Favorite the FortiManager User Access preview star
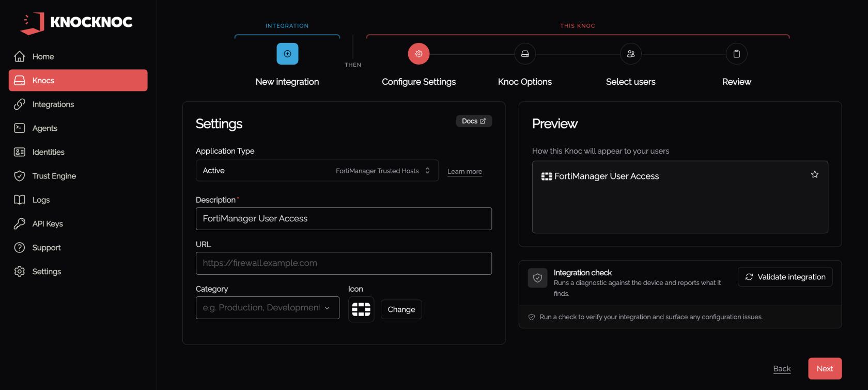Screen dimensions: 868x390 815,174
